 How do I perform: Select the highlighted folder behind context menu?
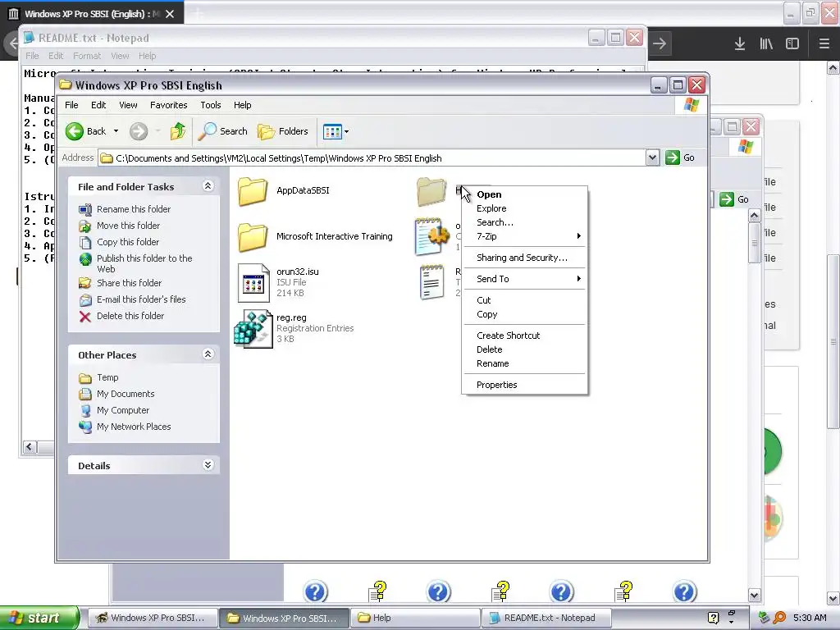click(431, 190)
